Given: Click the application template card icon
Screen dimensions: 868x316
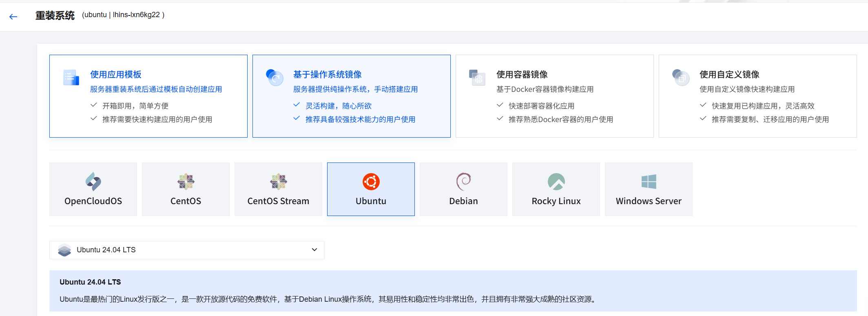Looking at the screenshot, I should pos(71,77).
